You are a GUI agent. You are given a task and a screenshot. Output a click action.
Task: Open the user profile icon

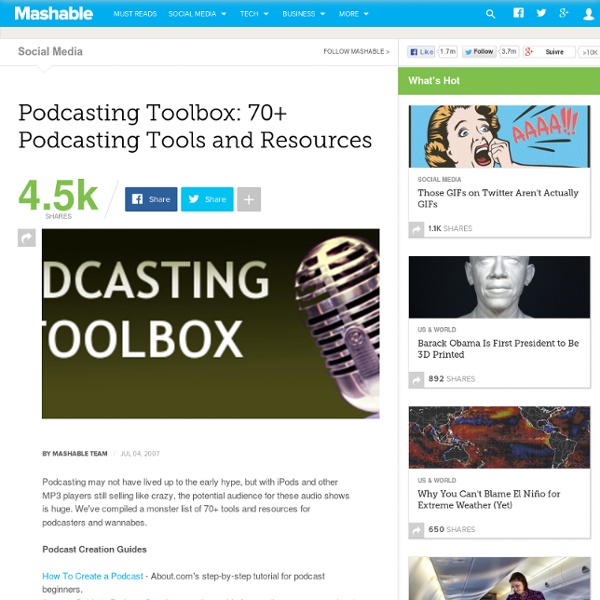coord(589,14)
